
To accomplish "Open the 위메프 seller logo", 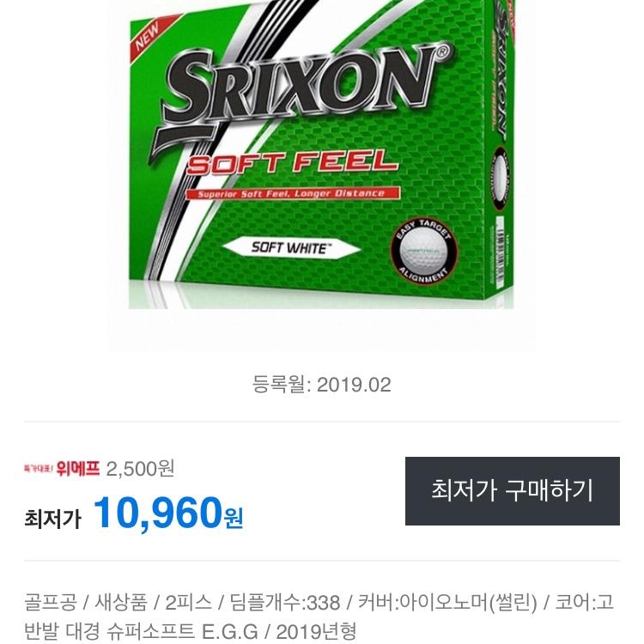I will (x=62, y=468).
